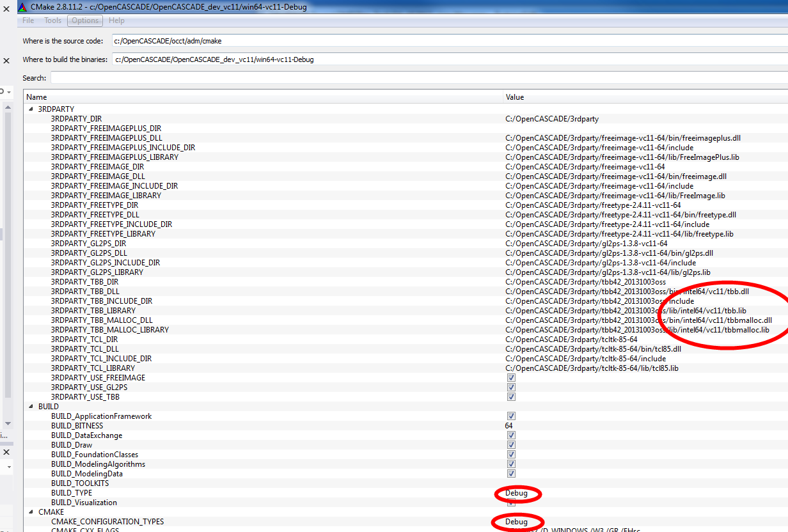Screen dimensions: 788x532
Task: Click the scroll-down arrow in the left panel
Action: tap(8, 423)
